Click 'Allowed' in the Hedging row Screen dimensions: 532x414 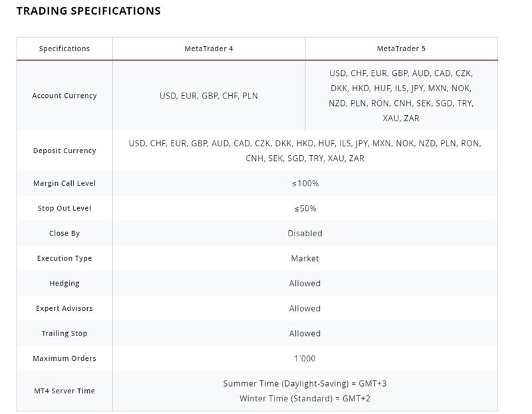305,284
